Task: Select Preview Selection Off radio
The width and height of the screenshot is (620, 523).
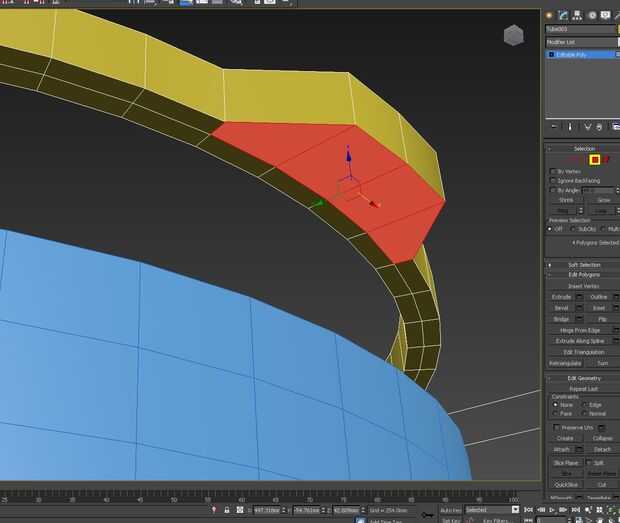Action: pos(550,229)
